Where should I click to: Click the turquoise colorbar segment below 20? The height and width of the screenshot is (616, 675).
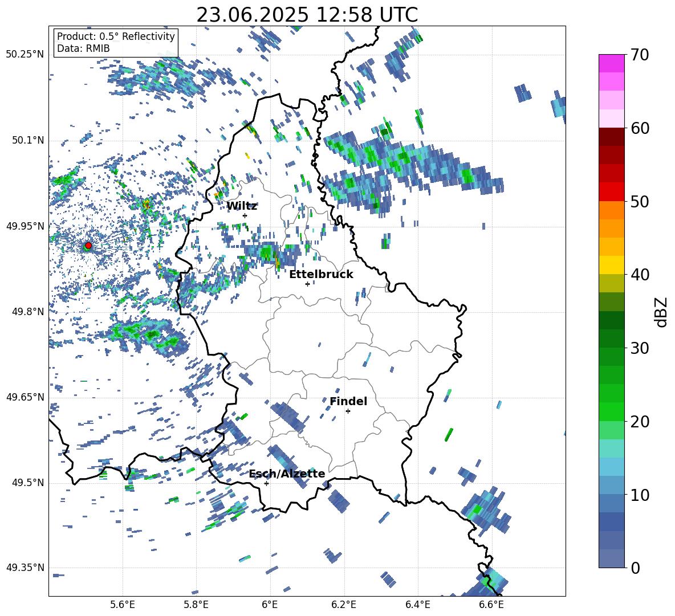tap(611, 448)
